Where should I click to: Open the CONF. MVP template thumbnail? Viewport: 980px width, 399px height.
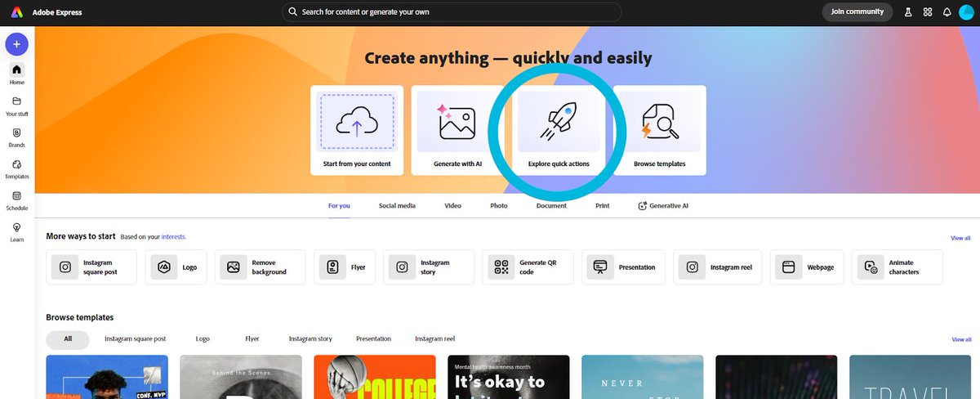coord(107,377)
